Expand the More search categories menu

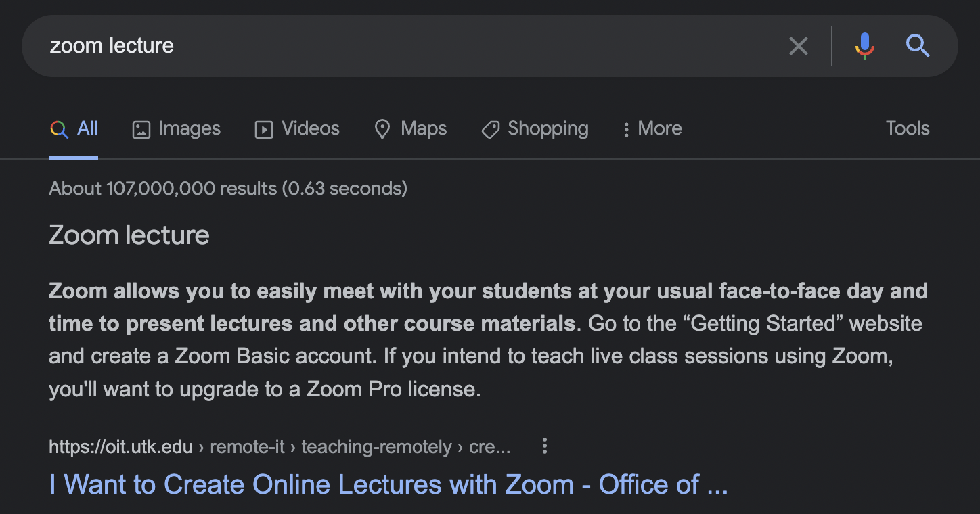[x=652, y=128]
